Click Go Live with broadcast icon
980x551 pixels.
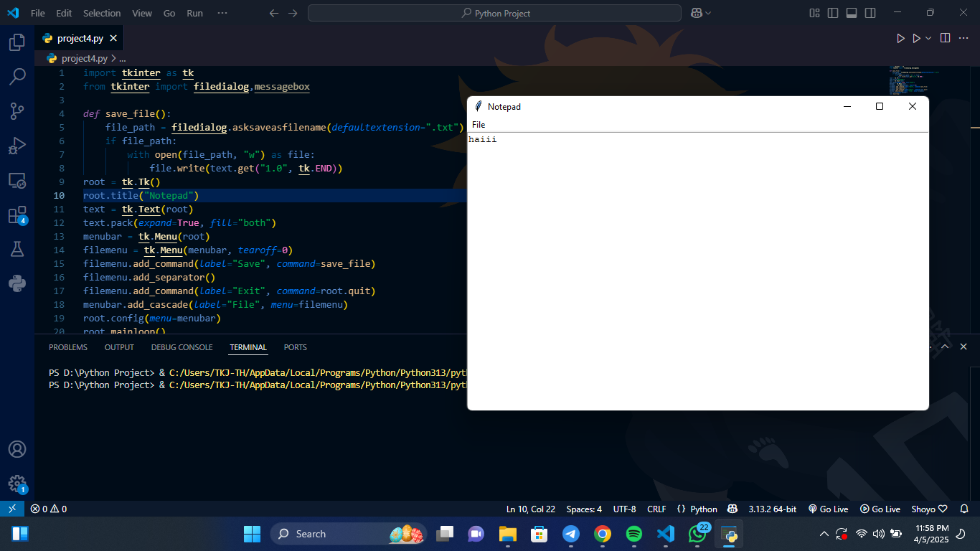[x=828, y=509]
